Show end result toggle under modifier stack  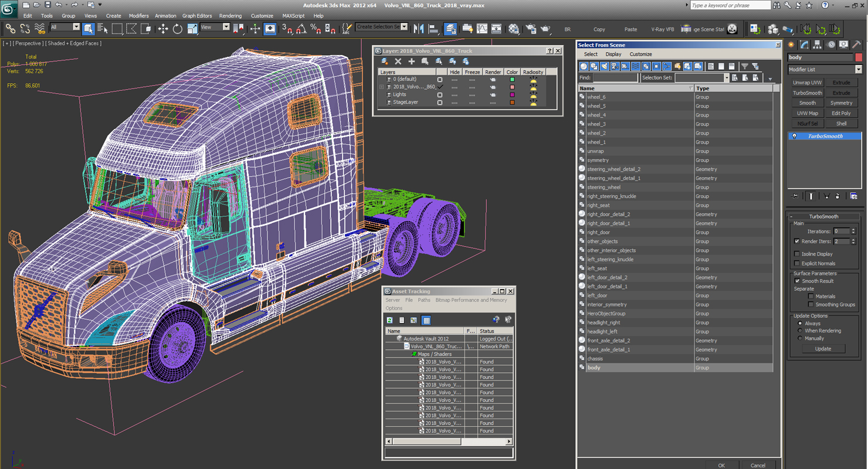click(811, 196)
